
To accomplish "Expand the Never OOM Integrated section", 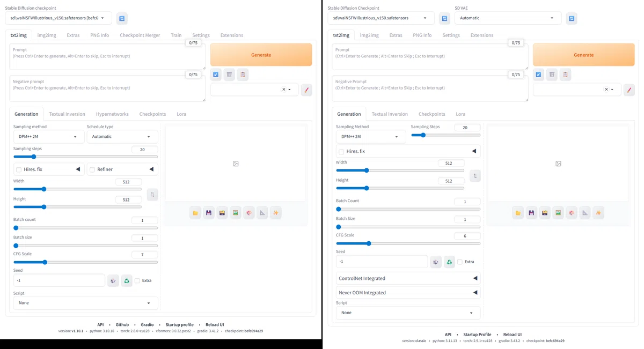I will [408, 293].
